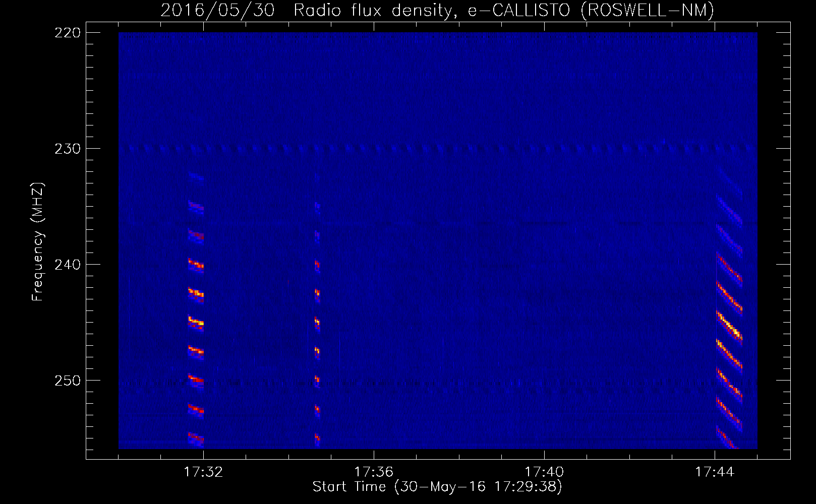
Task: Click the 17:32 time tick label
Action: click(x=203, y=472)
